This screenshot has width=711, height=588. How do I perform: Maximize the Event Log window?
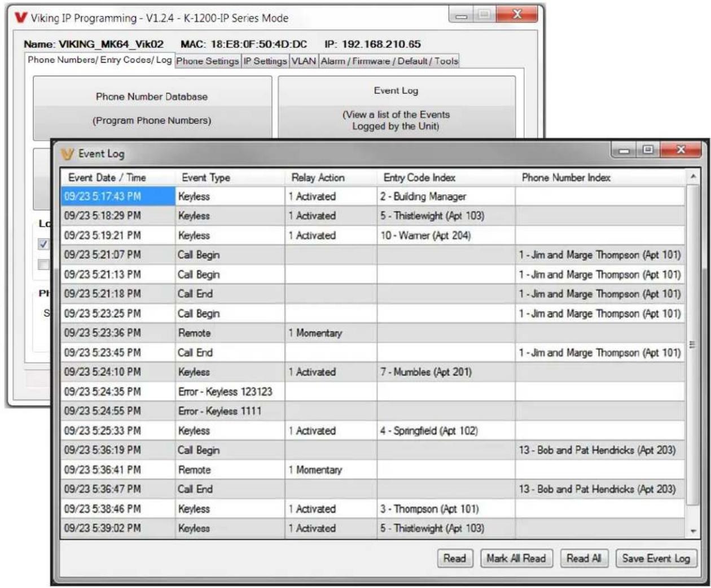click(649, 150)
